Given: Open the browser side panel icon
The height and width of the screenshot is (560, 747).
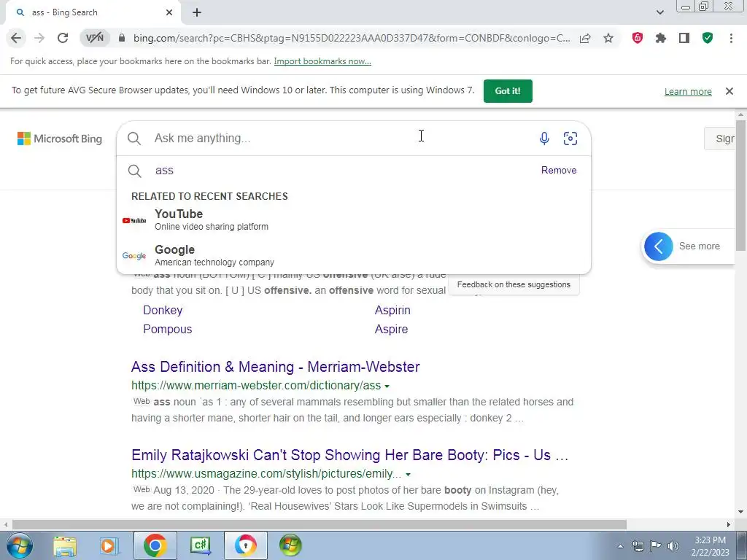Looking at the screenshot, I should (684, 38).
